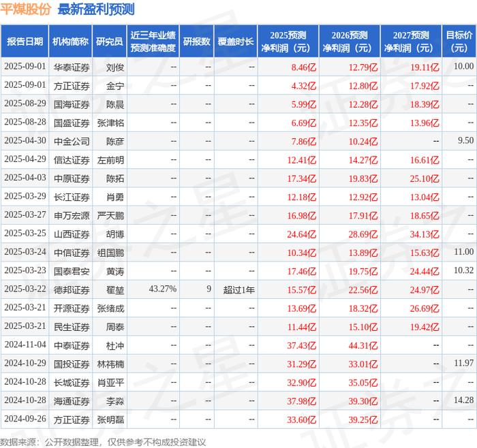Click the 目标价(元) column header
Viewport: 477px width, 448px height.
459,42
